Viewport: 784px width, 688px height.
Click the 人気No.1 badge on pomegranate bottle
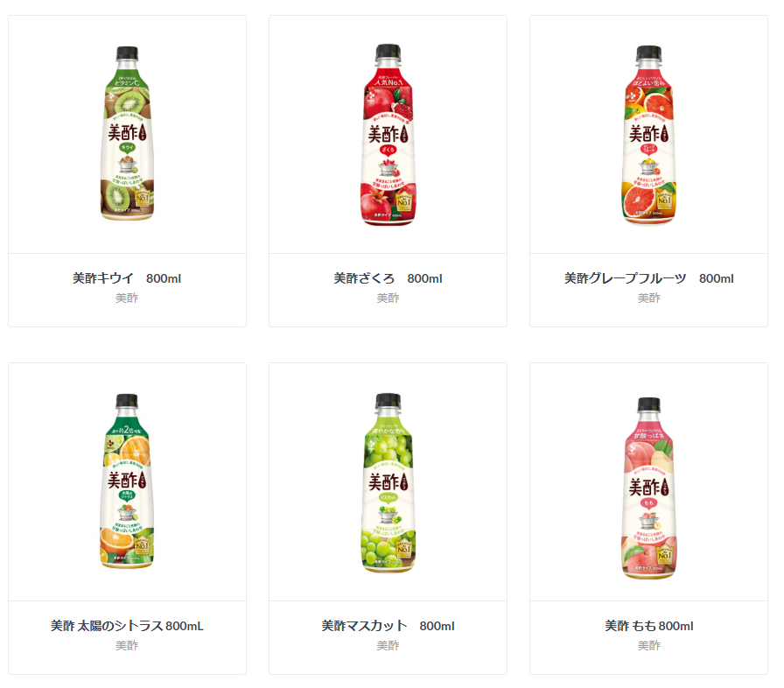point(388,80)
